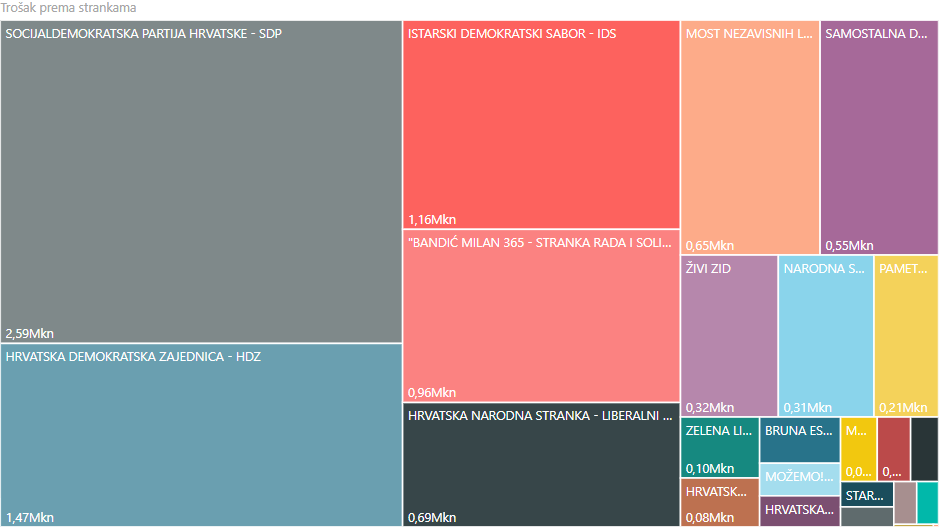Click the Trošak prema strankama chart title
This screenshot has width=940, height=528.
tap(69, 8)
